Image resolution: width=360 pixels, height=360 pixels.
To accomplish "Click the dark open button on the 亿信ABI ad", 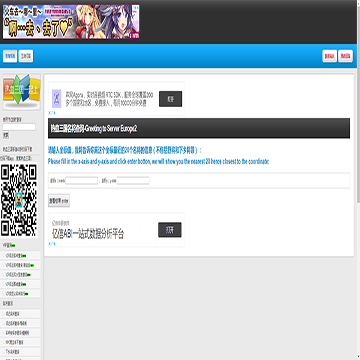I will pos(170,230).
